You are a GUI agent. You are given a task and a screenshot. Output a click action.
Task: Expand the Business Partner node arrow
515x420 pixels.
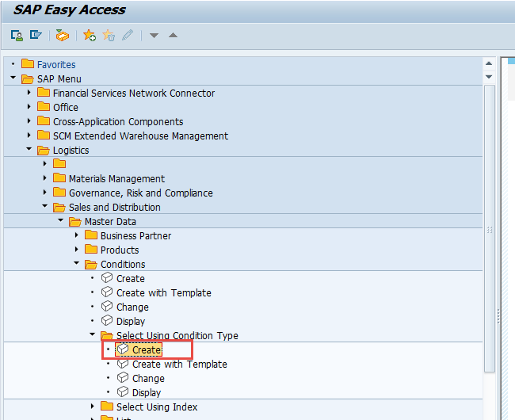point(77,235)
